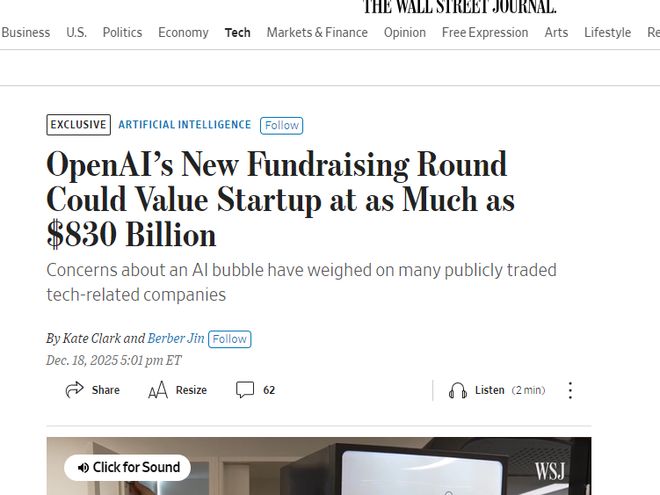Open the Tech section tab
The image size is (660, 495).
click(x=238, y=32)
